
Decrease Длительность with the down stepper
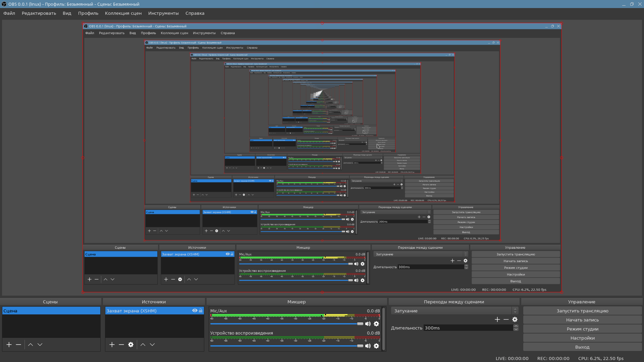pos(516,330)
